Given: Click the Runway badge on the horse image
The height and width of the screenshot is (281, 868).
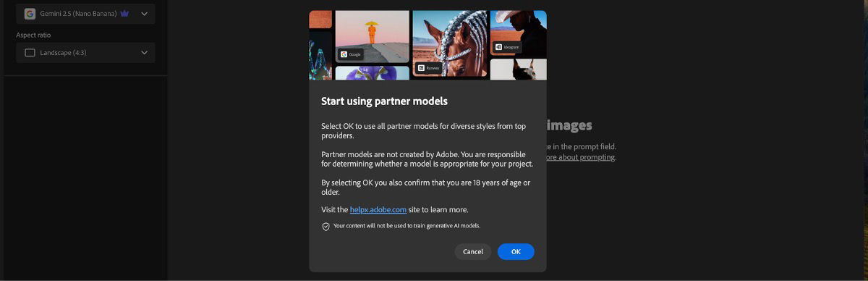Looking at the screenshot, I should 428,68.
